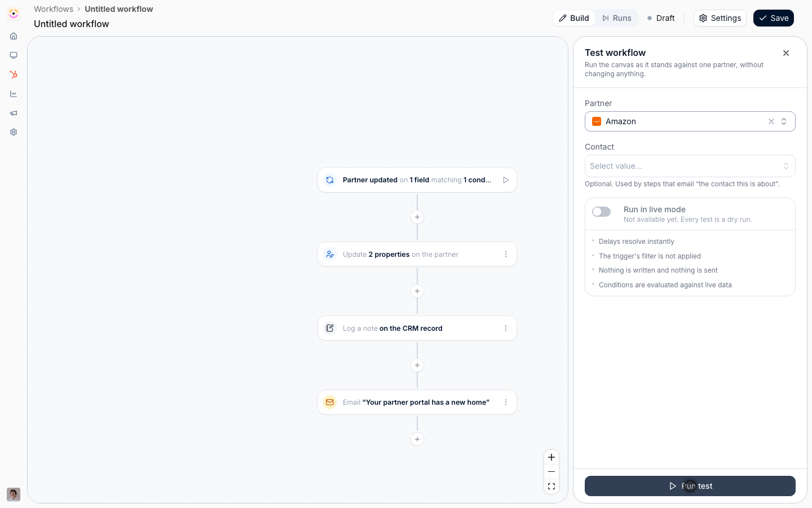Click 'Conditions are evaluated against live data'
Image resolution: width=812 pixels, height=508 pixels.
(665, 285)
